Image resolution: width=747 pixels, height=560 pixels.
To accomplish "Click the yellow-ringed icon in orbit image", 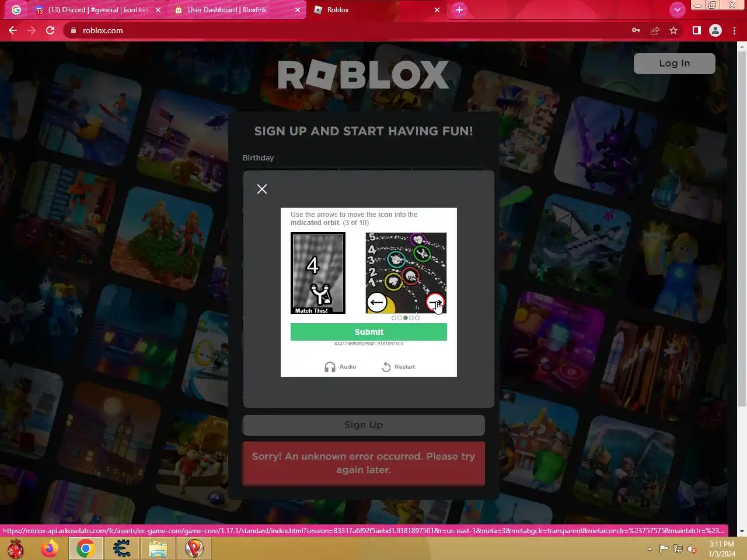I will 394,282.
